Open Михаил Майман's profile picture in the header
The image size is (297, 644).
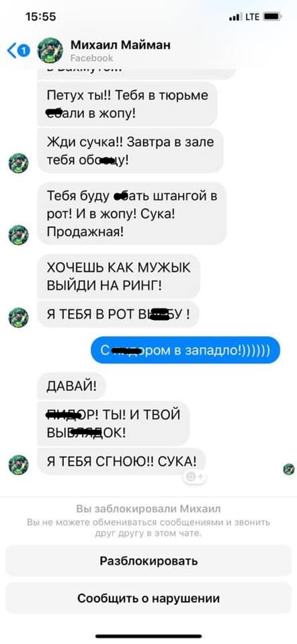50,50
